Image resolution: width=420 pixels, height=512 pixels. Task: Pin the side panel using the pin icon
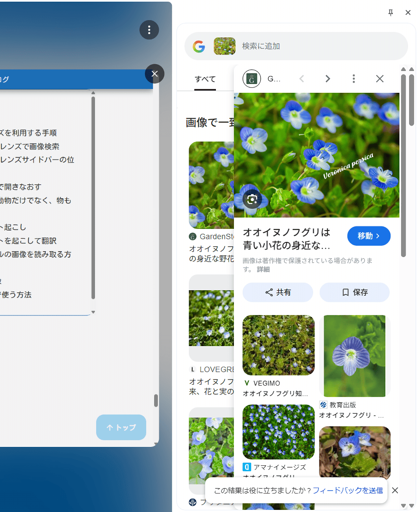pos(391,13)
